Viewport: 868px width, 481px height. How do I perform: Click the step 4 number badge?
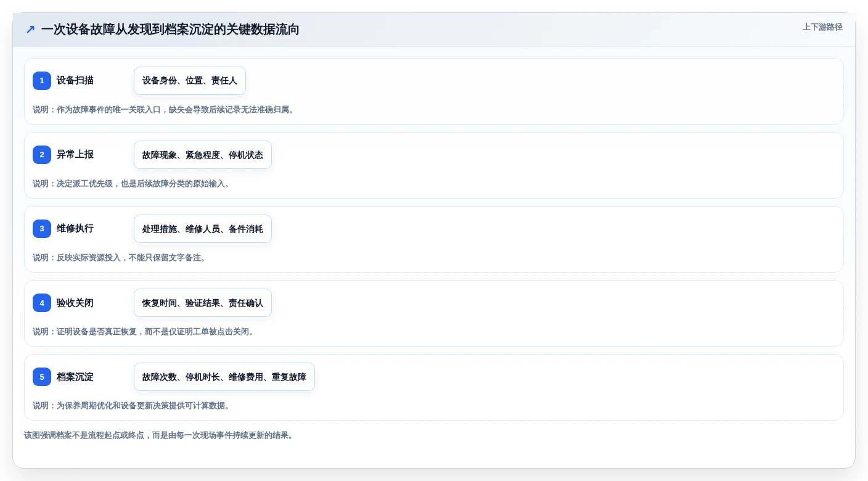click(42, 303)
